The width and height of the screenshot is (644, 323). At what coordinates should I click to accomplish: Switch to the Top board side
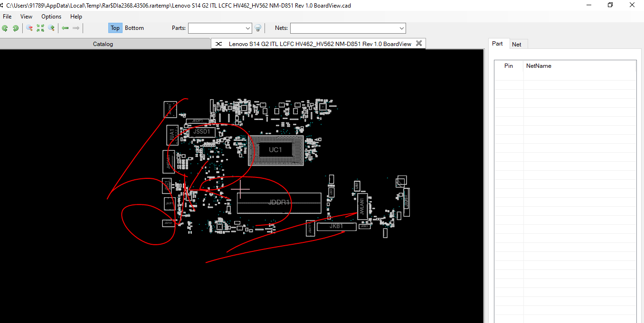(115, 28)
